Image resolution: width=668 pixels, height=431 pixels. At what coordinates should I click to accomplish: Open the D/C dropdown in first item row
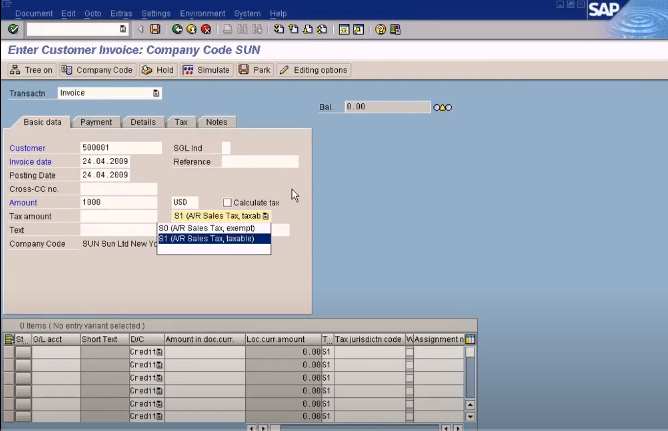coord(159,352)
